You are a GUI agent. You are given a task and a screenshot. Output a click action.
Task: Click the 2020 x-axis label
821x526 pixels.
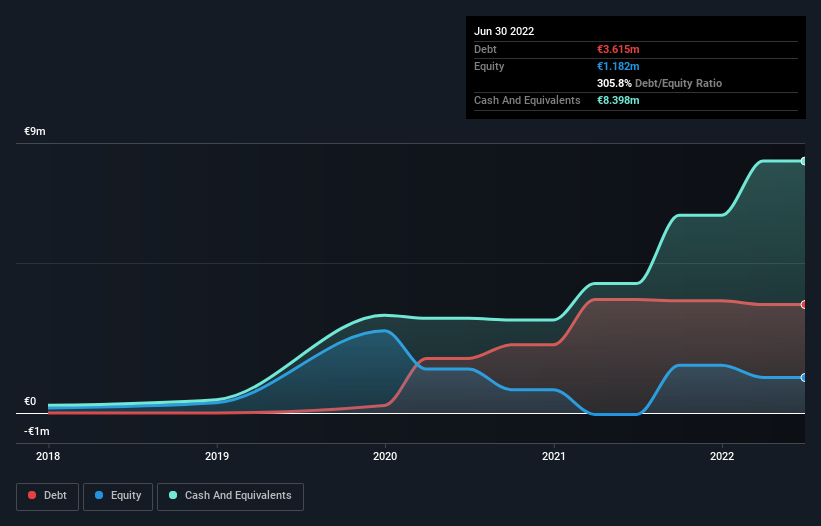(x=385, y=456)
